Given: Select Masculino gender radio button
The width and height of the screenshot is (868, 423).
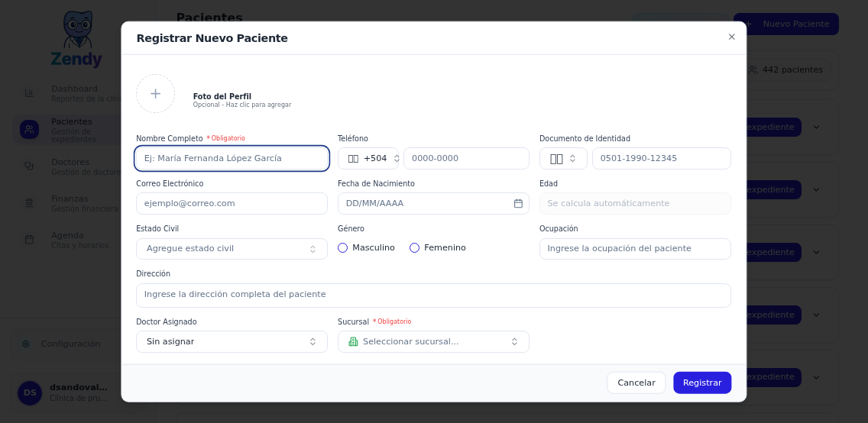Looking at the screenshot, I should [342, 247].
